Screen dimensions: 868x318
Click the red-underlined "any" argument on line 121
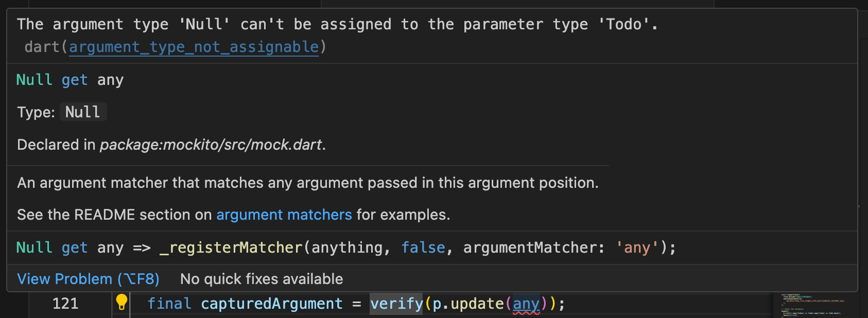pos(526,304)
